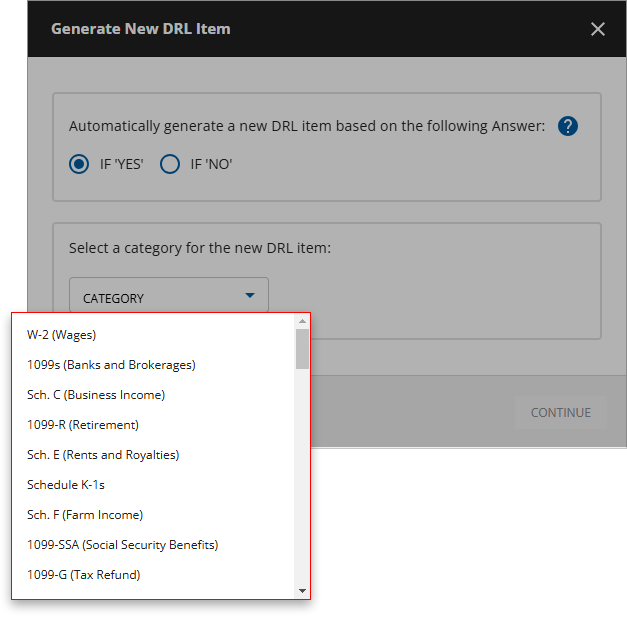Select Sch. C (Business Income) category
This screenshot has height=627, width=627.
point(96,395)
